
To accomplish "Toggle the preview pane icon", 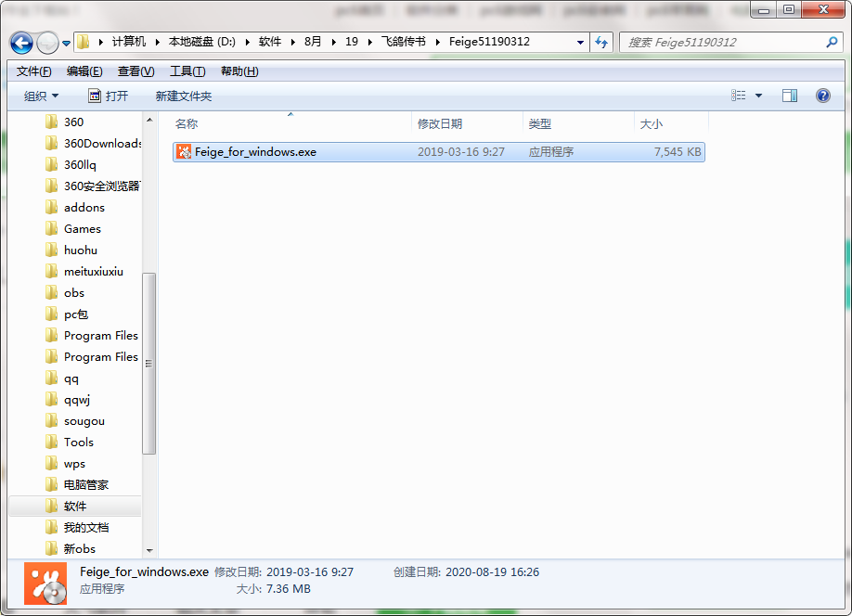I will pos(790,96).
